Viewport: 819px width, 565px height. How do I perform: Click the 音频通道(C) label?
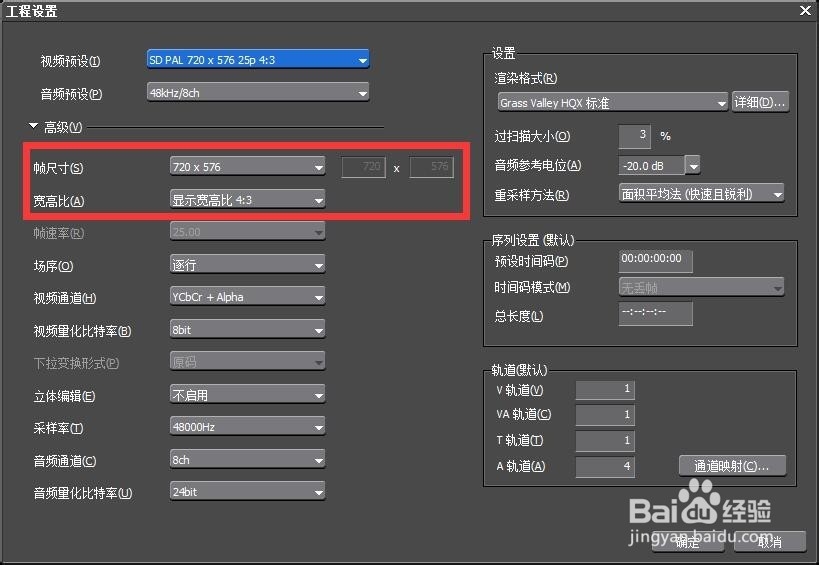65,461
